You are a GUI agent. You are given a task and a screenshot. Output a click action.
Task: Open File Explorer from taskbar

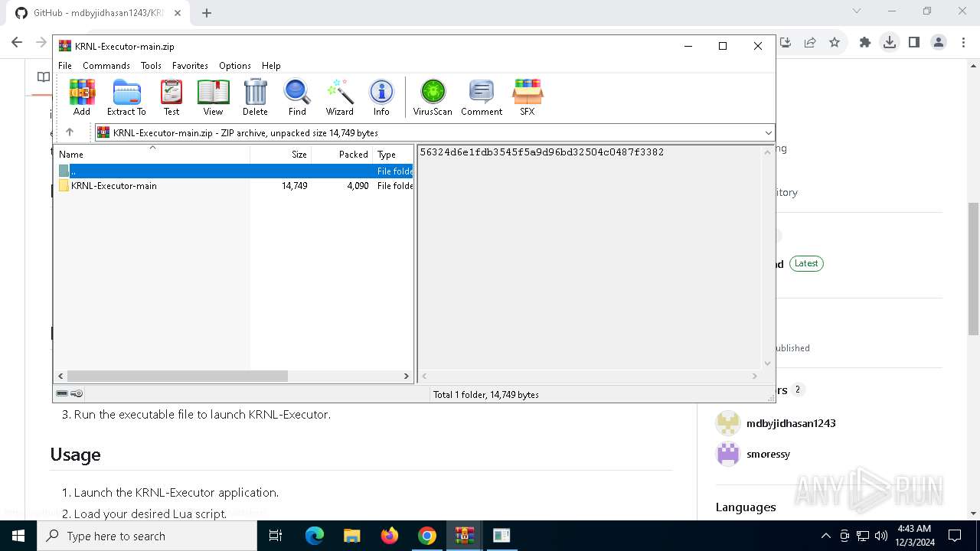point(351,536)
